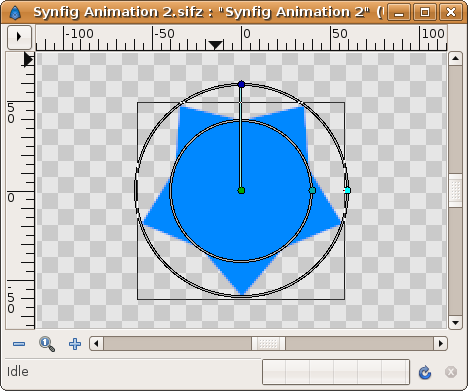Click the horizontal scrollbar thumb
The height and width of the screenshot is (391, 468).
click(268, 343)
